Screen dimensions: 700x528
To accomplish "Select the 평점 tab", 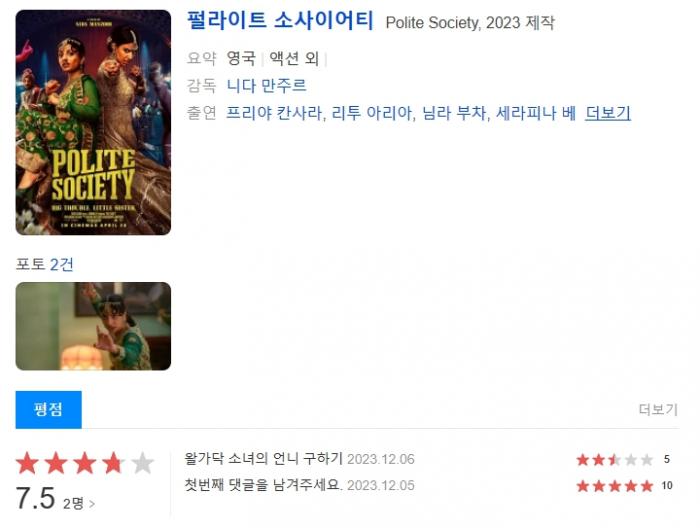I will point(49,409).
